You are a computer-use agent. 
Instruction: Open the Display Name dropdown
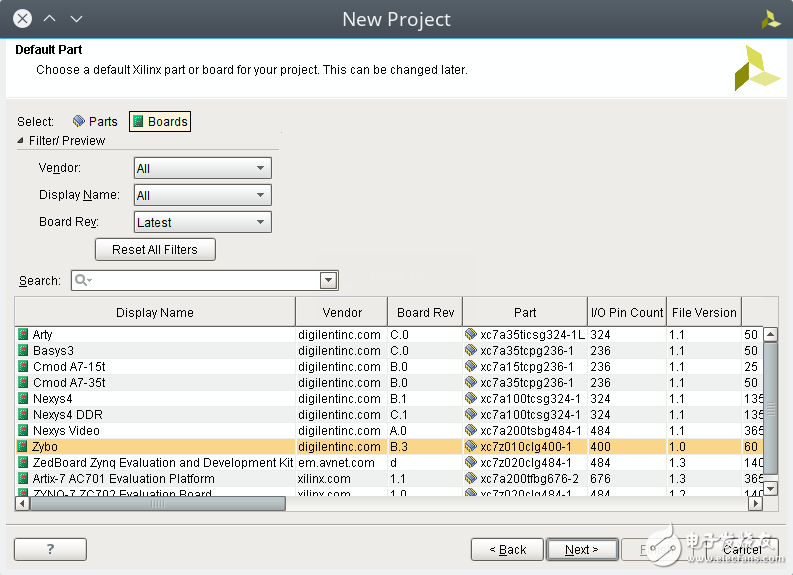(202, 196)
